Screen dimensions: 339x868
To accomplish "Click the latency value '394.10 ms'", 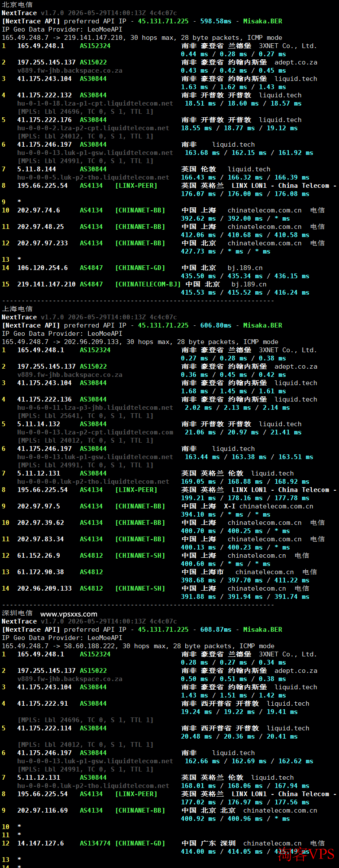I will pos(198,514).
